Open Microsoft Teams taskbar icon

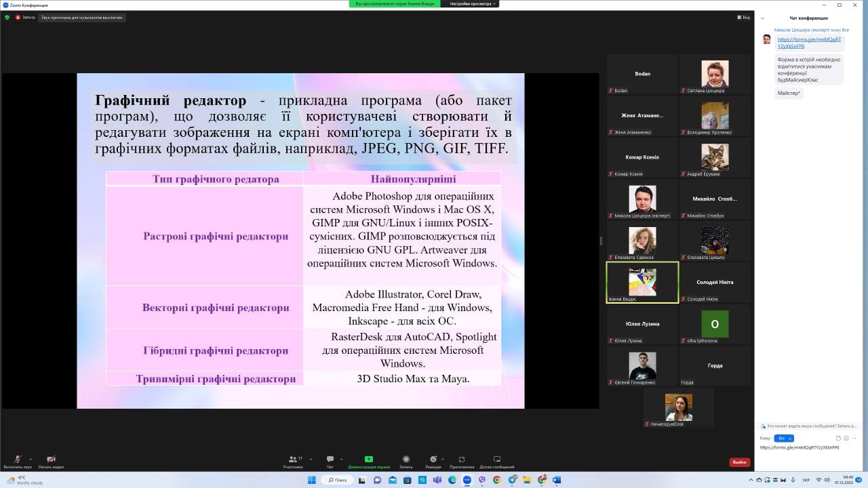(436, 480)
